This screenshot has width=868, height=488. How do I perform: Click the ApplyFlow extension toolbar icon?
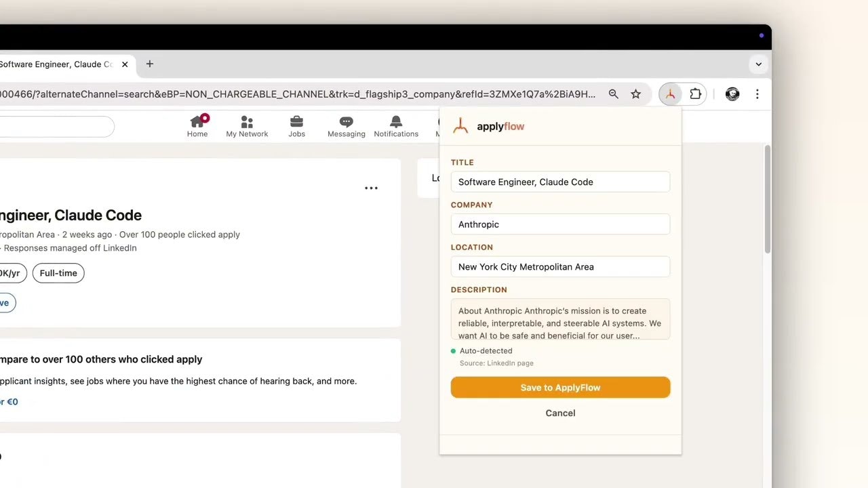point(671,94)
